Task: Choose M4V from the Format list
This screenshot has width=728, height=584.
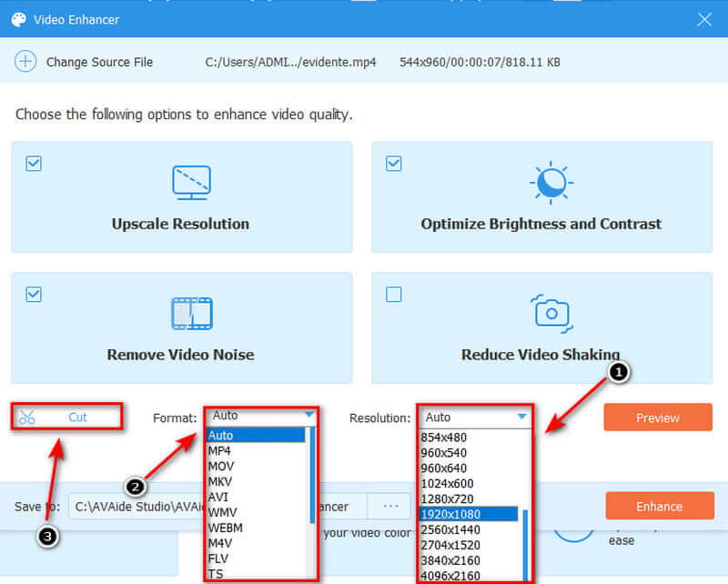Action: (256, 543)
